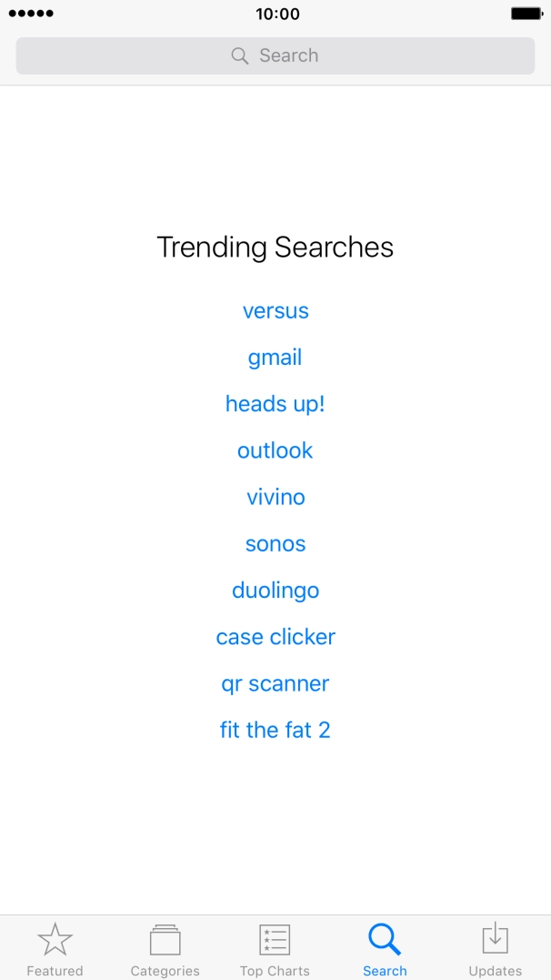Open the Featured tab star icon
Screen dimensions: 551x980
coord(55,937)
